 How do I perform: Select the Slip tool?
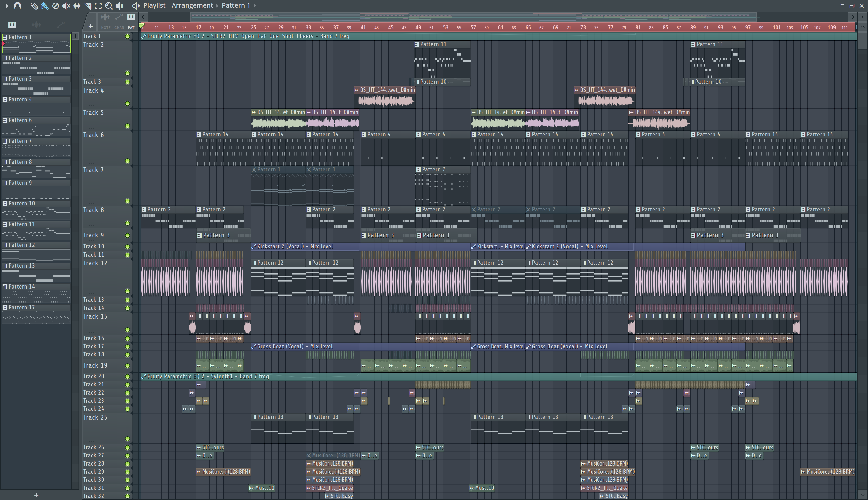(77, 6)
